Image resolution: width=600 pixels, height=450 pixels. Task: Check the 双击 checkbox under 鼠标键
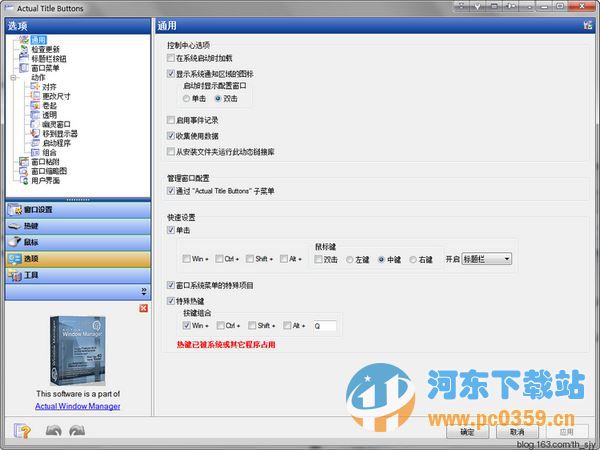tap(318, 259)
